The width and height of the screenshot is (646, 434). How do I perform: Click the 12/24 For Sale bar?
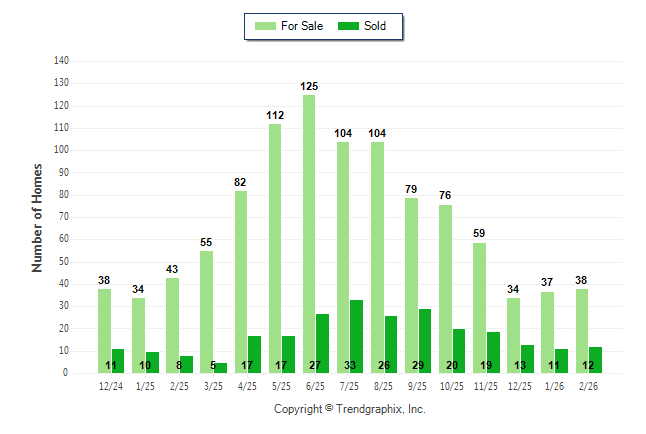click(x=104, y=331)
